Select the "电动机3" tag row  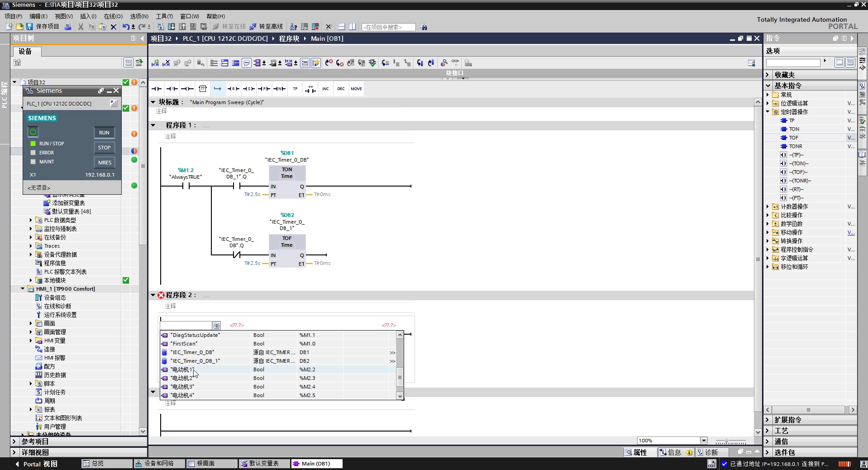[x=278, y=387]
